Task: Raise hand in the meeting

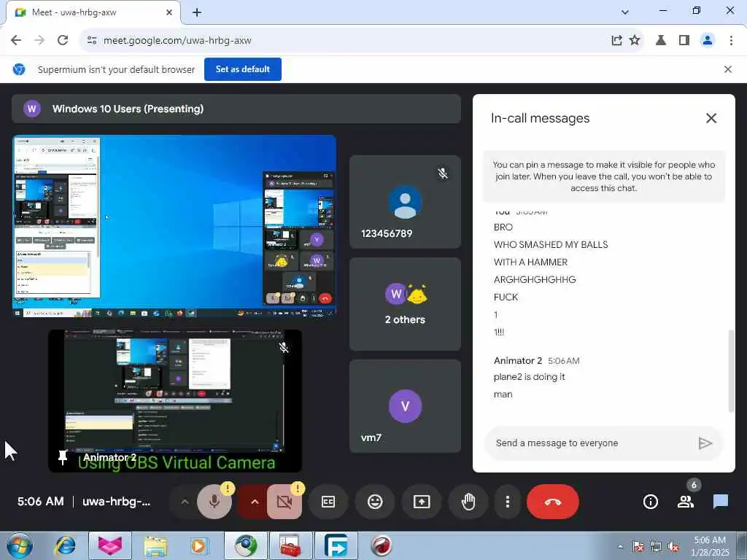Action: 468,502
